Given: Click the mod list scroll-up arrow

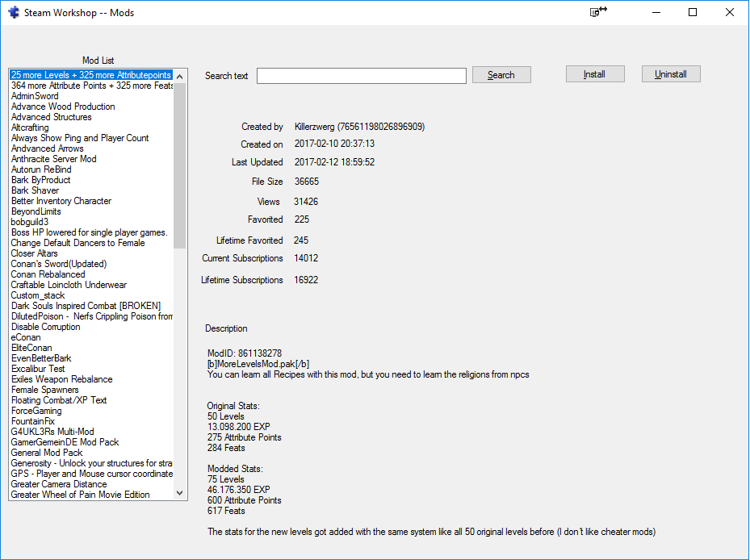Looking at the screenshot, I should click(180, 75).
